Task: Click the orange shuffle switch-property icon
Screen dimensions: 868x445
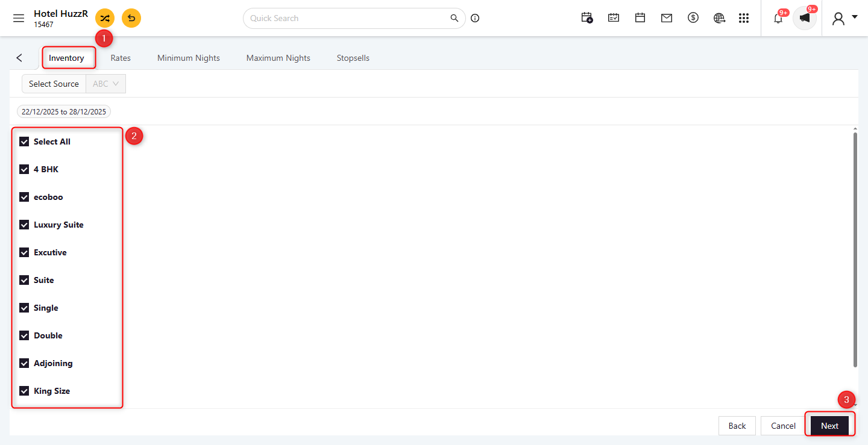Action: click(105, 18)
